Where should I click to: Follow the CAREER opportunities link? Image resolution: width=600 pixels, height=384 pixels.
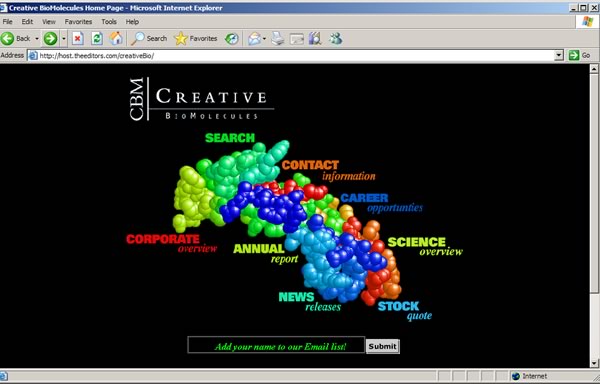click(382, 203)
